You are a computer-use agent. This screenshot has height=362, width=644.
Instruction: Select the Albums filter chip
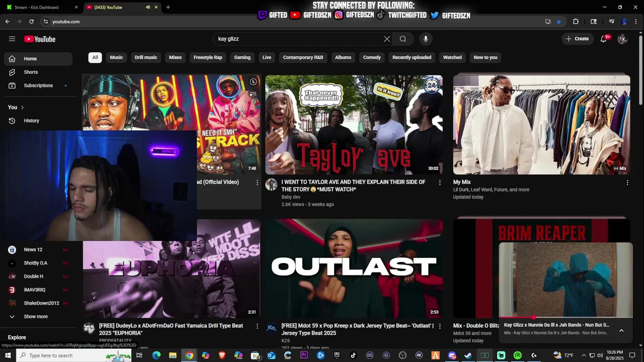pyautogui.click(x=343, y=57)
